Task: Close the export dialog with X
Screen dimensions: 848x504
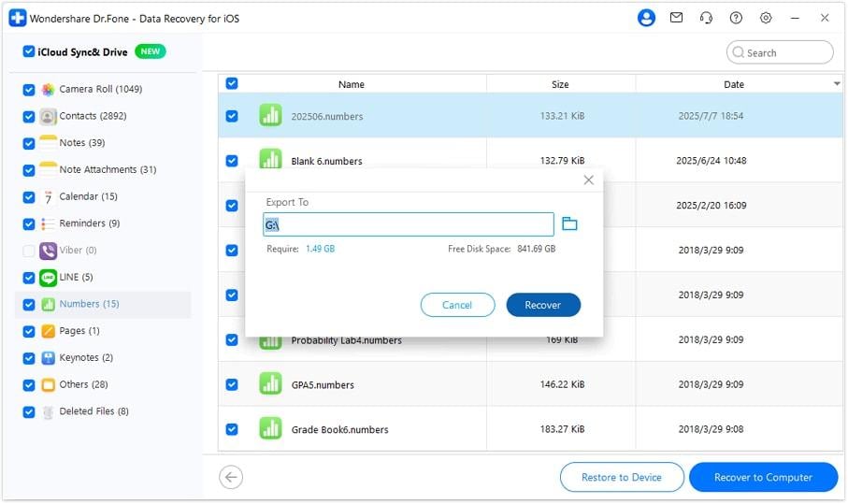Action: (x=588, y=180)
